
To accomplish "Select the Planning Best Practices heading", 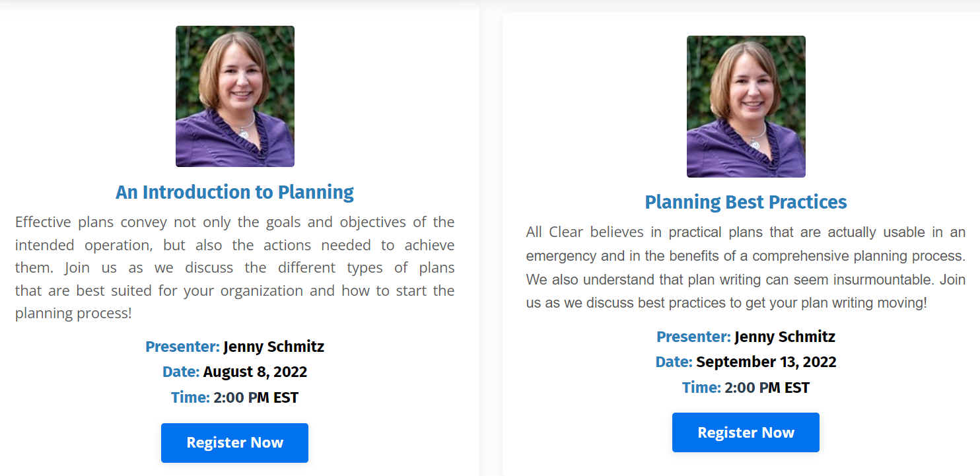I will click(x=746, y=202).
